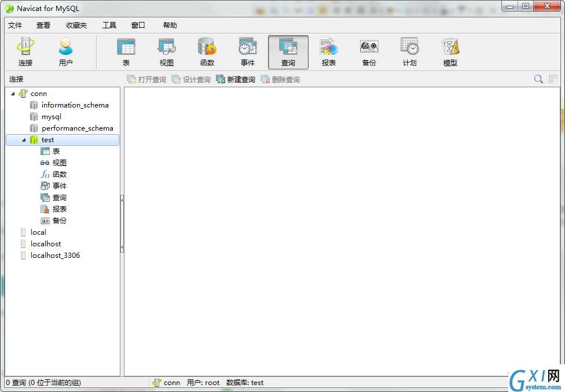Select 事件 label under test database
This screenshot has height=392, width=565.
pos(60,186)
